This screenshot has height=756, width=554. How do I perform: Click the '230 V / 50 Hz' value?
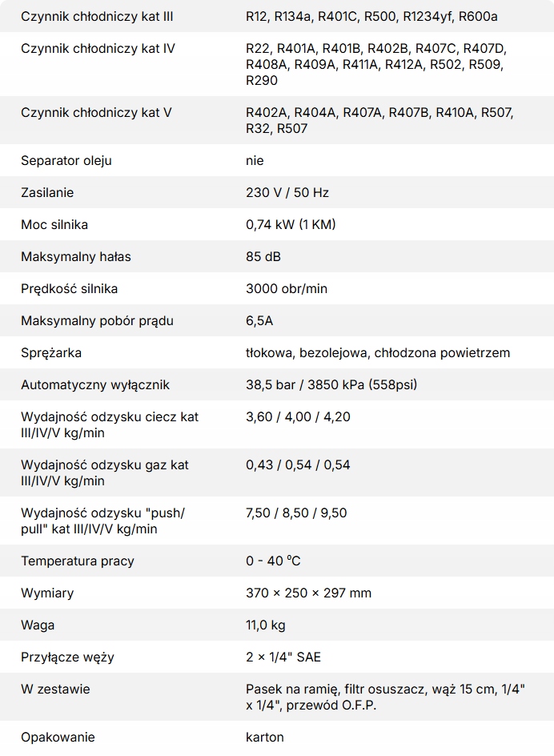(x=287, y=193)
